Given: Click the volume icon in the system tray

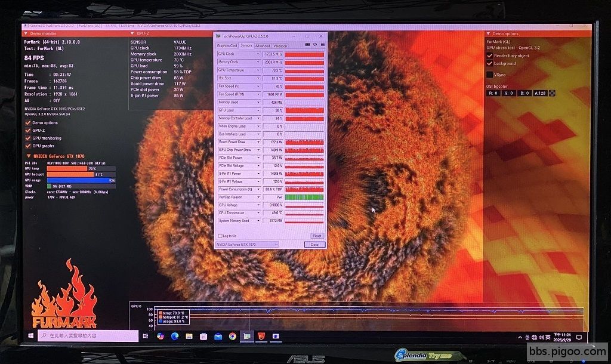Looking at the screenshot, I should pyautogui.click(x=541, y=338).
